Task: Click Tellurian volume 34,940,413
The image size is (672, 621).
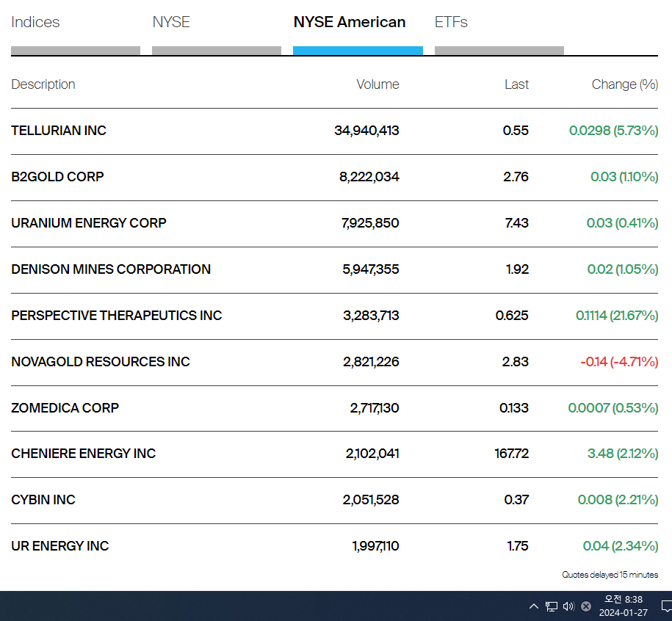Action: [367, 131]
